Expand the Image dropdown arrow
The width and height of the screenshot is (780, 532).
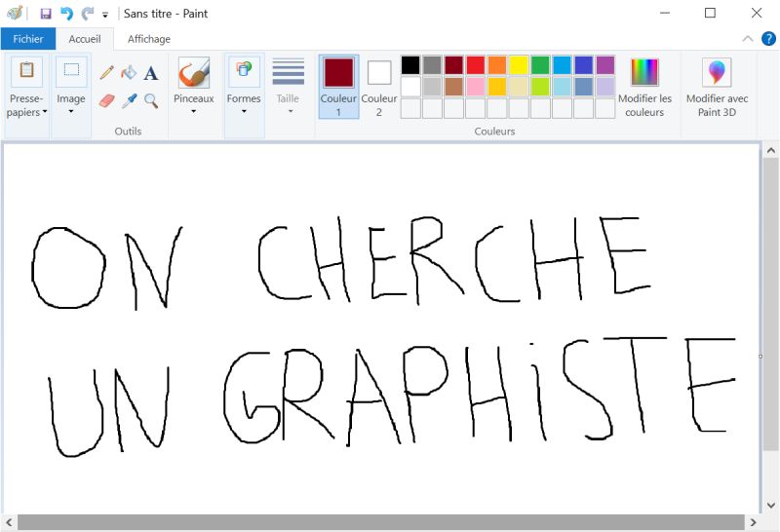click(x=71, y=111)
